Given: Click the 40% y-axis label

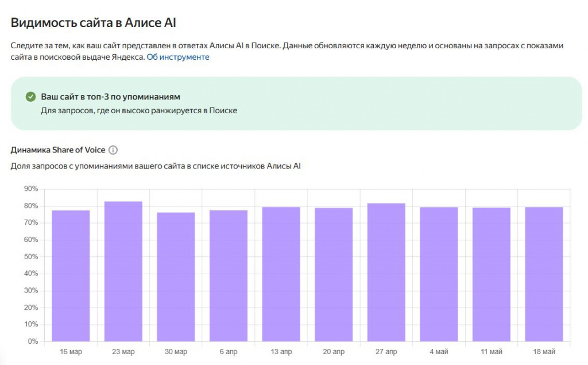Looking at the screenshot, I should (31, 274).
